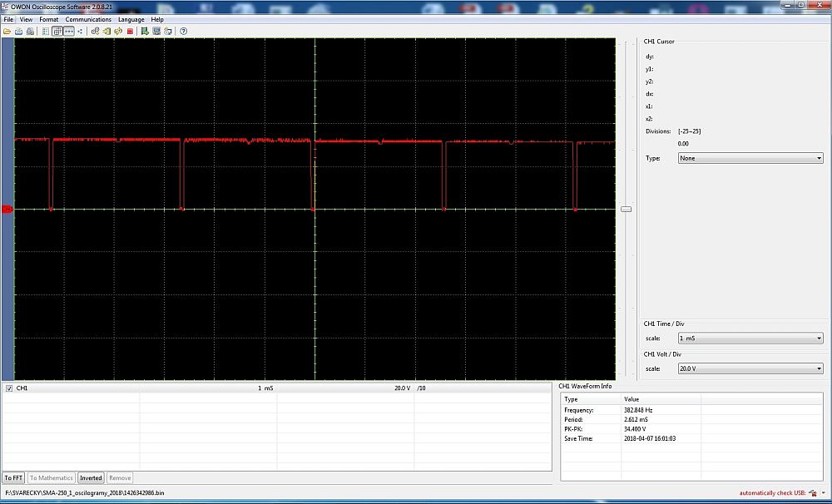This screenshot has width=832, height=504.
Task: Click the To Mathematics button
Action: pyautogui.click(x=52, y=478)
